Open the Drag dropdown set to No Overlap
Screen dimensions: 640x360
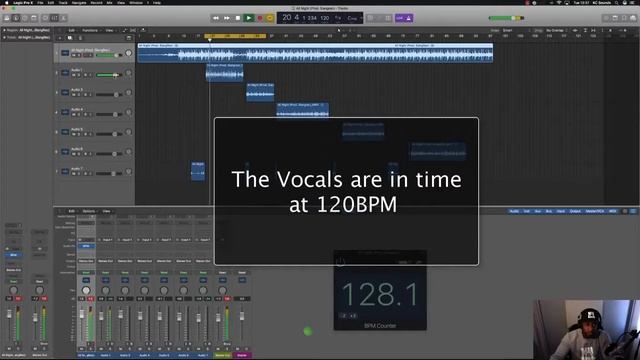[x=556, y=30]
